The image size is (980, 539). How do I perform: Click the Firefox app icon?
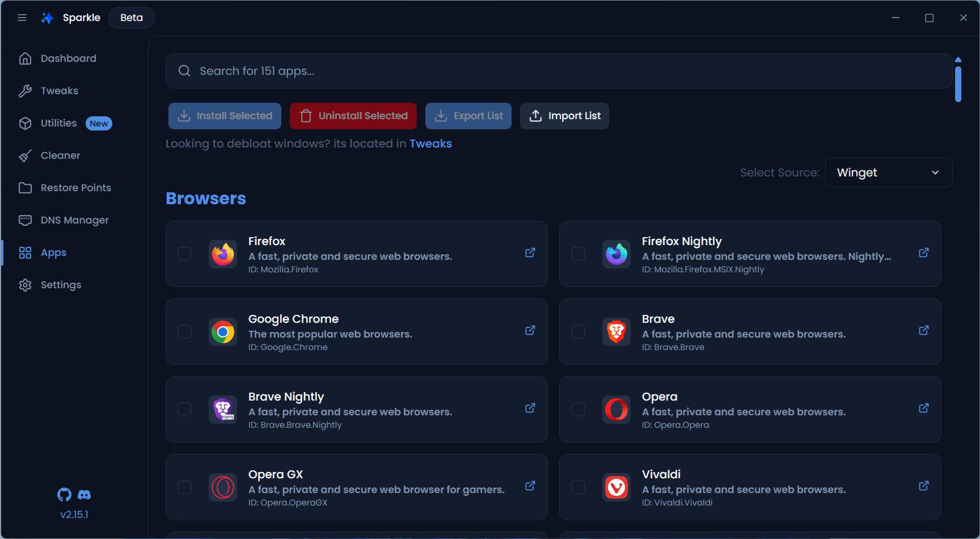[x=223, y=254]
